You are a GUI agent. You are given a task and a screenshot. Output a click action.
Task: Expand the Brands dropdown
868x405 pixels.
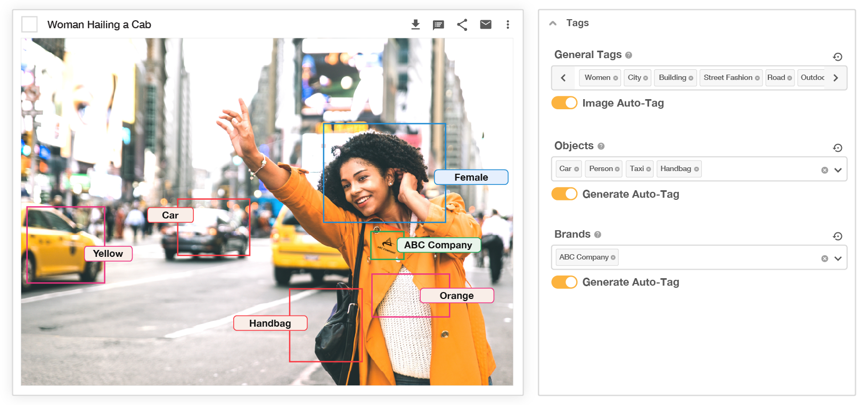(x=838, y=259)
